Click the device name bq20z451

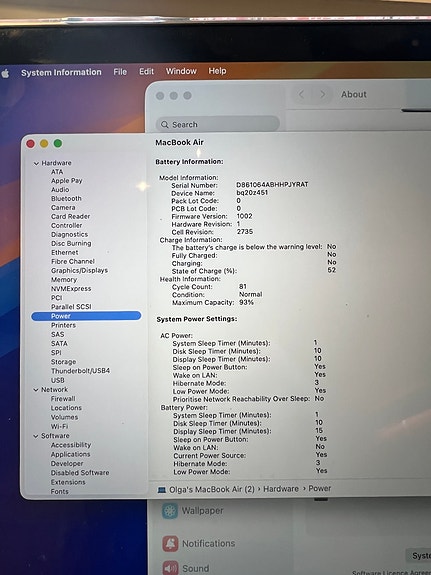click(252, 193)
